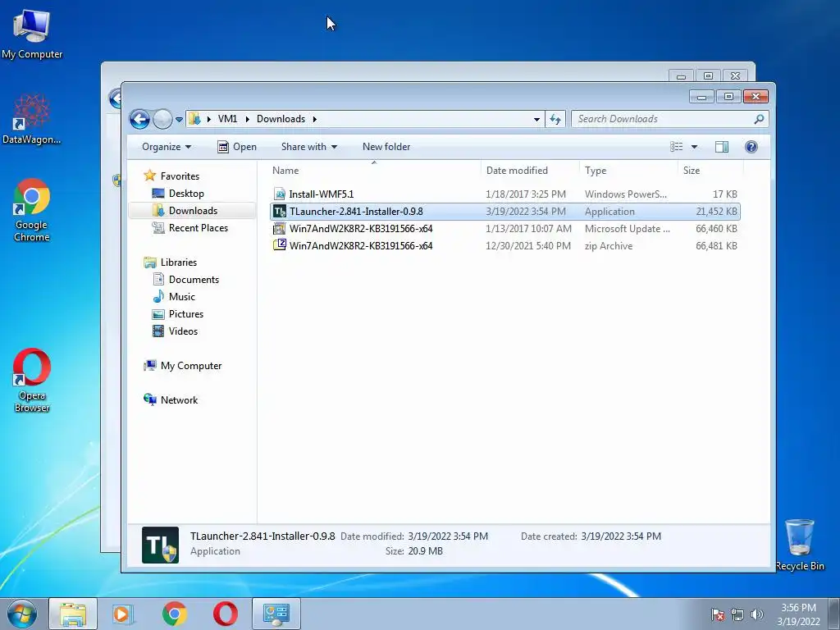Click the Change your view icon
The image size is (840, 630).
pyautogui.click(x=677, y=147)
